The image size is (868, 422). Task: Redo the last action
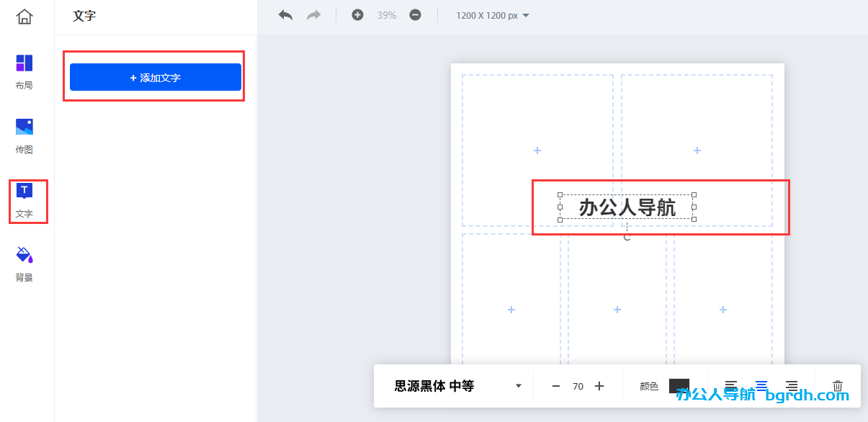click(313, 14)
